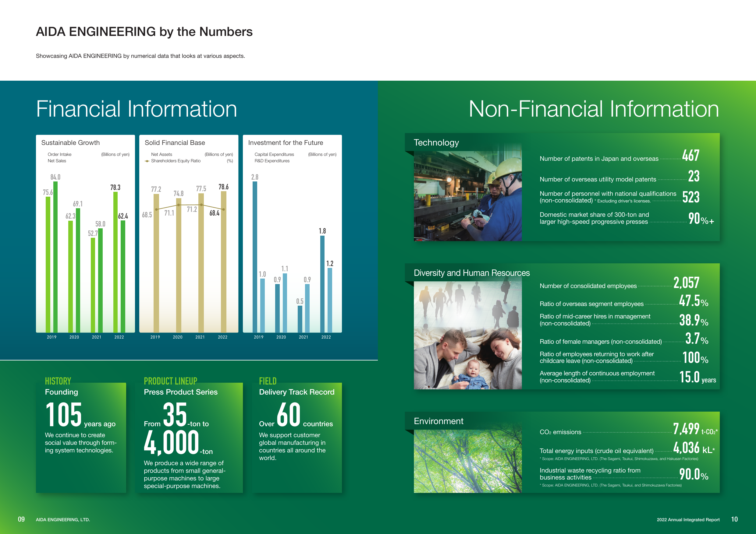Viewport: 756px width, 534px height.
Task: Click the PRODUCT LINEUP card heading
Action: coord(171,381)
